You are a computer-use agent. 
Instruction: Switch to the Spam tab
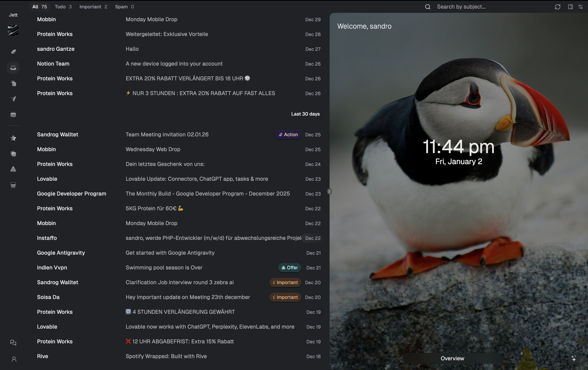[x=124, y=7]
